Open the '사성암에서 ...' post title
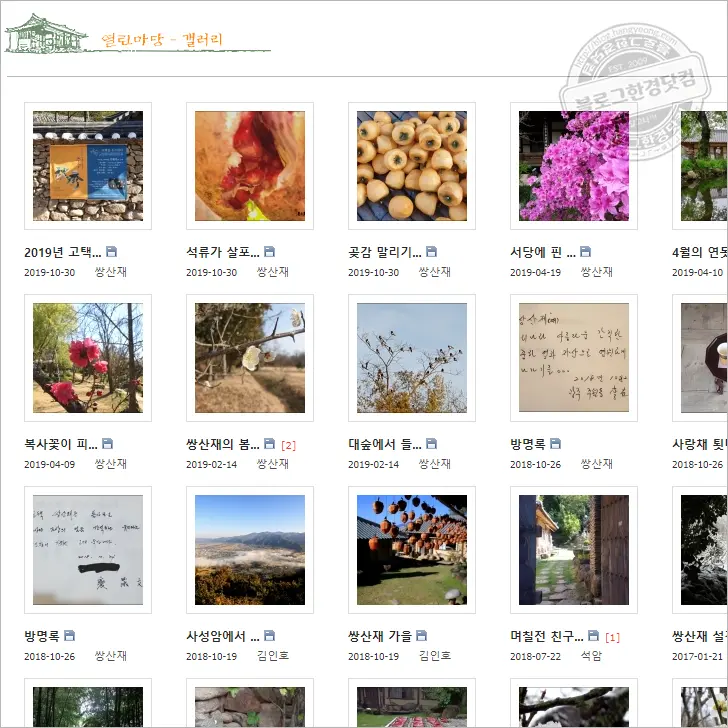 point(223,636)
